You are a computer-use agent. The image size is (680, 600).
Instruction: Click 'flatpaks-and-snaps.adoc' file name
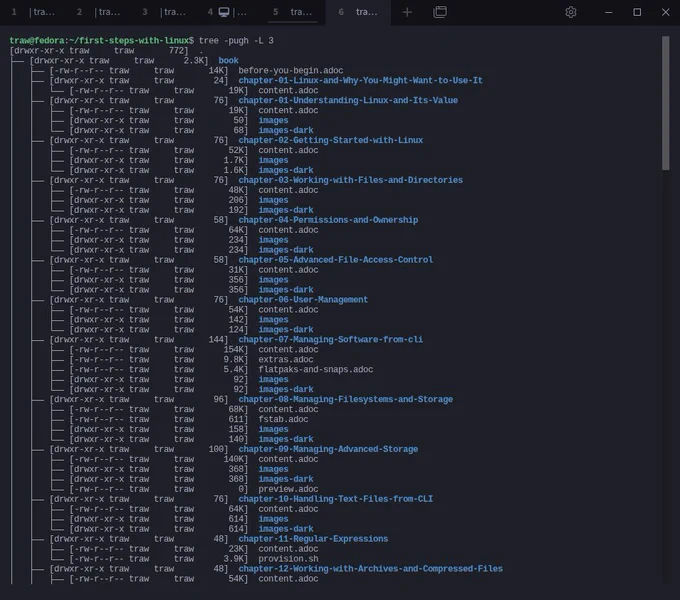316,369
